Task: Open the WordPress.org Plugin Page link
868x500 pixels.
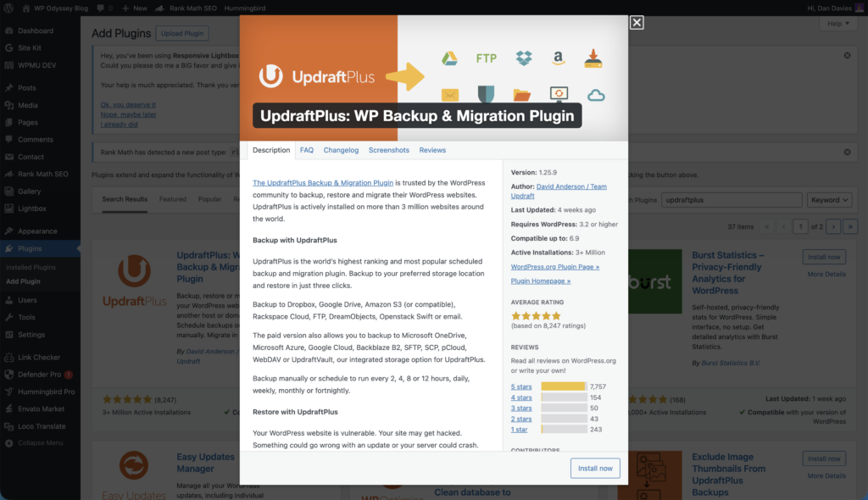Action: [554, 267]
